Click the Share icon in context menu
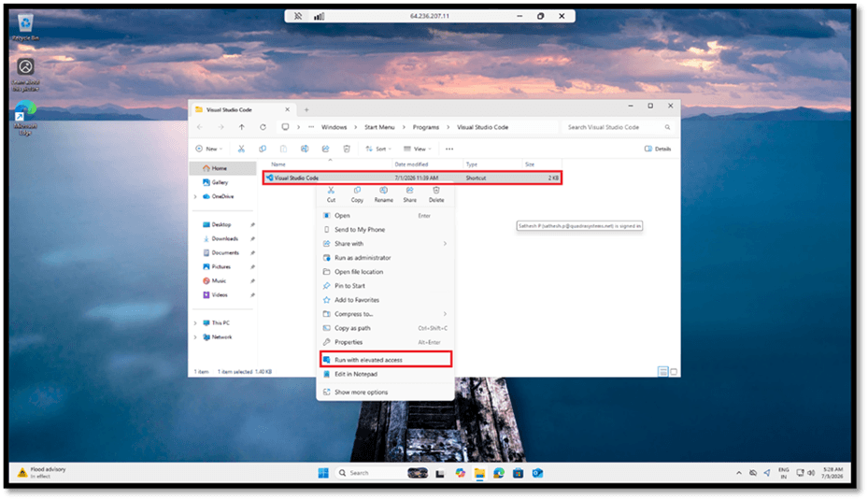Screen dimensions: 868x500 click(x=409, y=191)
